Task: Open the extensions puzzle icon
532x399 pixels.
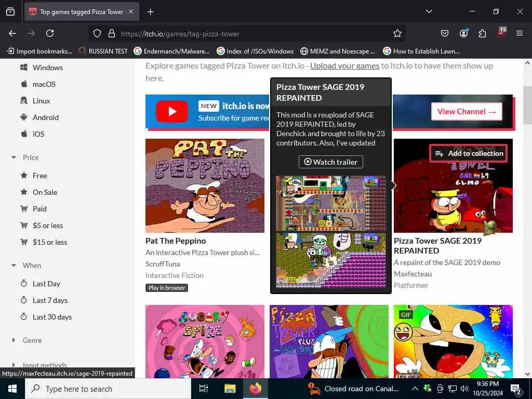Action: pyautogui.click(x=482, y=33)
